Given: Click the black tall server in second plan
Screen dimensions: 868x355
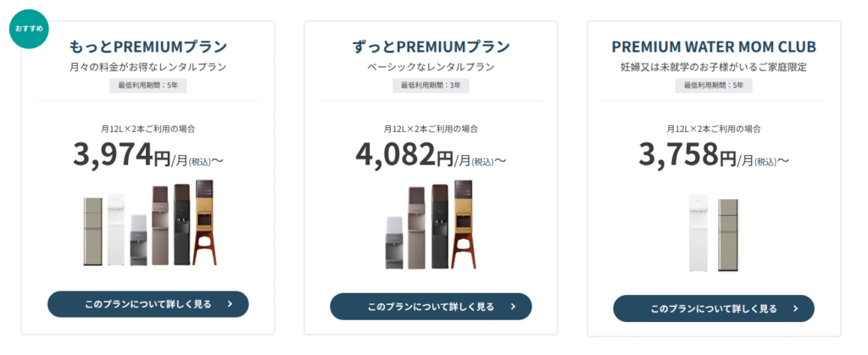Looking at the screenshot, I should [440, 226].
